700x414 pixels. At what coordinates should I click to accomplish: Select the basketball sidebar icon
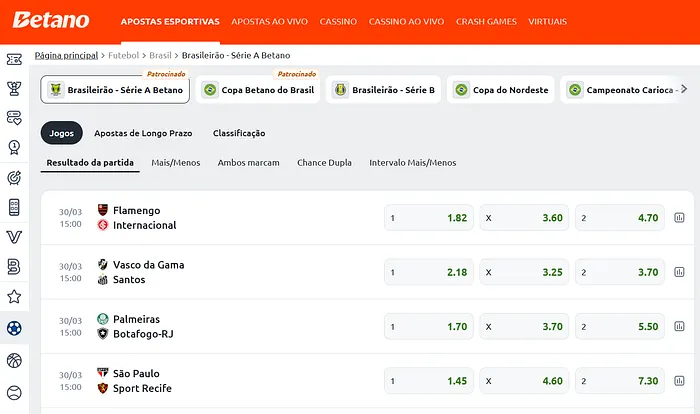coord(14,360)
